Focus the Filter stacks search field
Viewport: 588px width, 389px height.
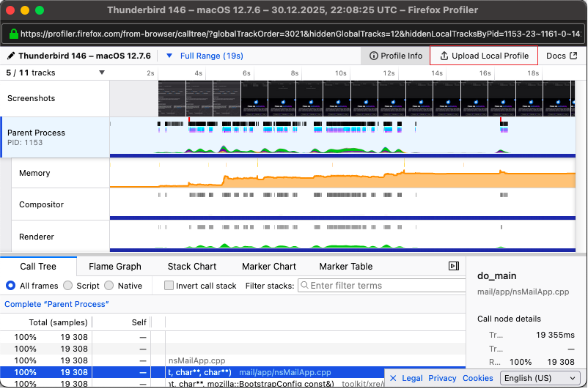(382, 286)
